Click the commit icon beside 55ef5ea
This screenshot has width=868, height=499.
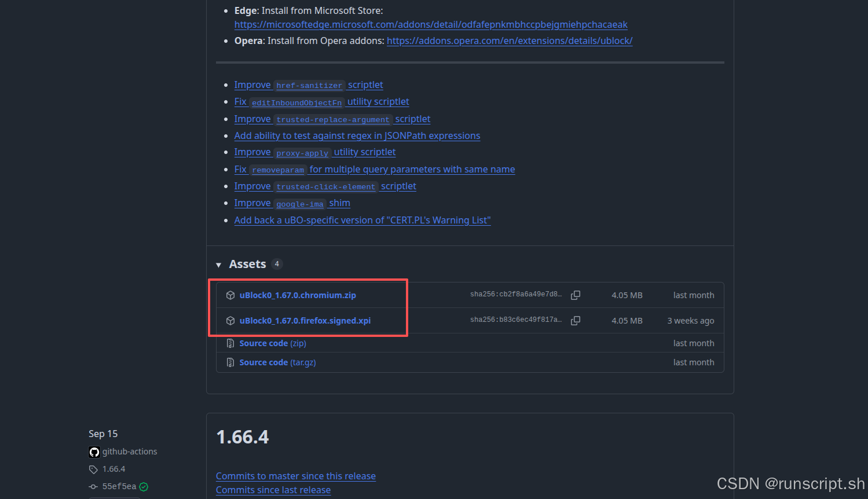coord(93,487)
